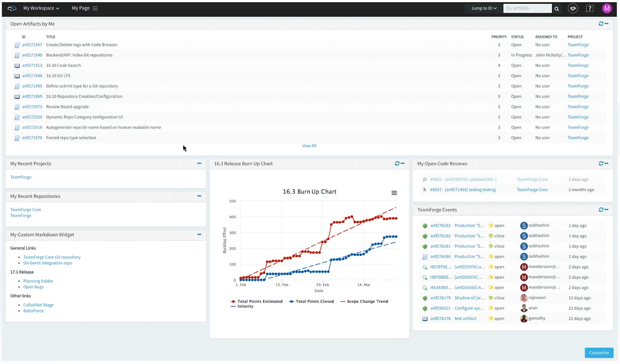This screenshot has width=620, height=364.
Task: Collapse the Open Artifacts by Me widget
Action: [606, 24]
